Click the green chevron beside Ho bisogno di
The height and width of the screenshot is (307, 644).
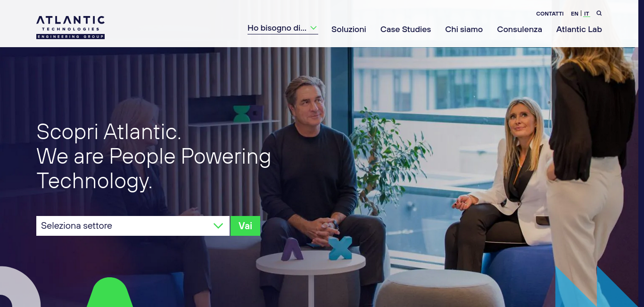coord(314,28)
